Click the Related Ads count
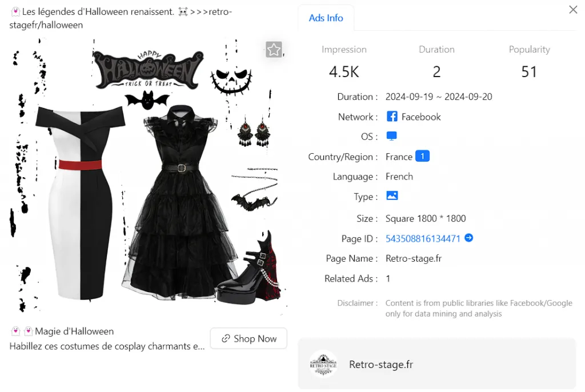 click(x=388, y=278)
